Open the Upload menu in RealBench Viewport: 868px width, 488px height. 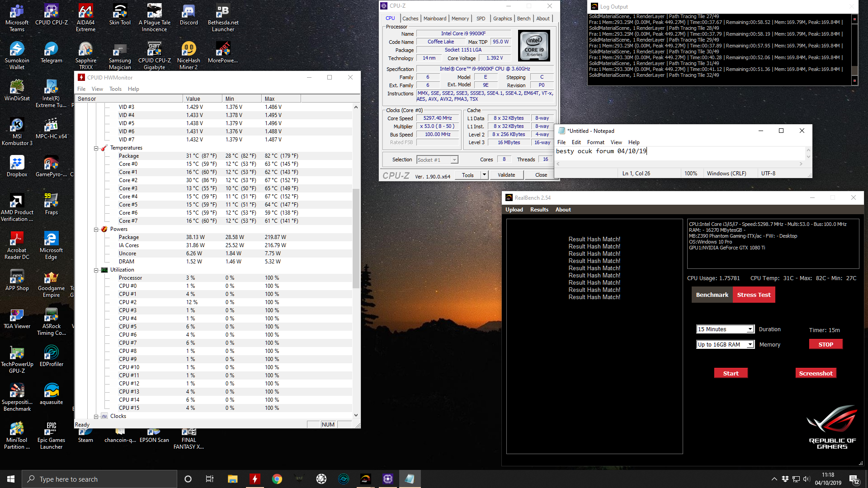pyautogui.click(x=514, y=210)
